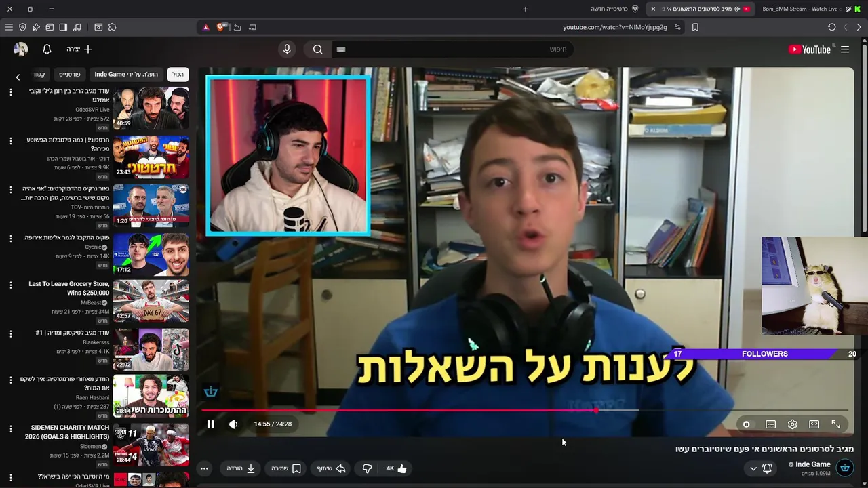Switch to the כרטיסייה חדשה new tab
Screen dimensions: 868x488
614,9
